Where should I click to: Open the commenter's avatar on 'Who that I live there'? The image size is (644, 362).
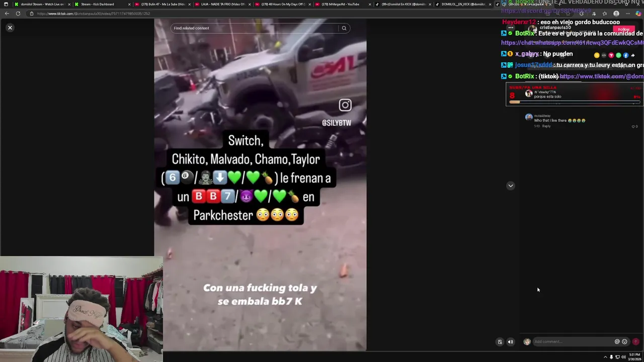click(x=528, y=117)
